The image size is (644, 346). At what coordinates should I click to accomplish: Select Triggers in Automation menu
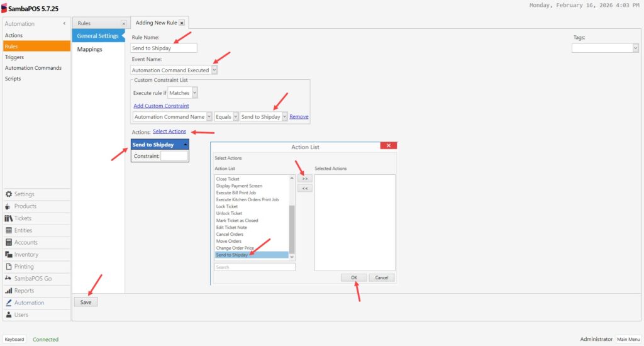[x=14, y=57]
